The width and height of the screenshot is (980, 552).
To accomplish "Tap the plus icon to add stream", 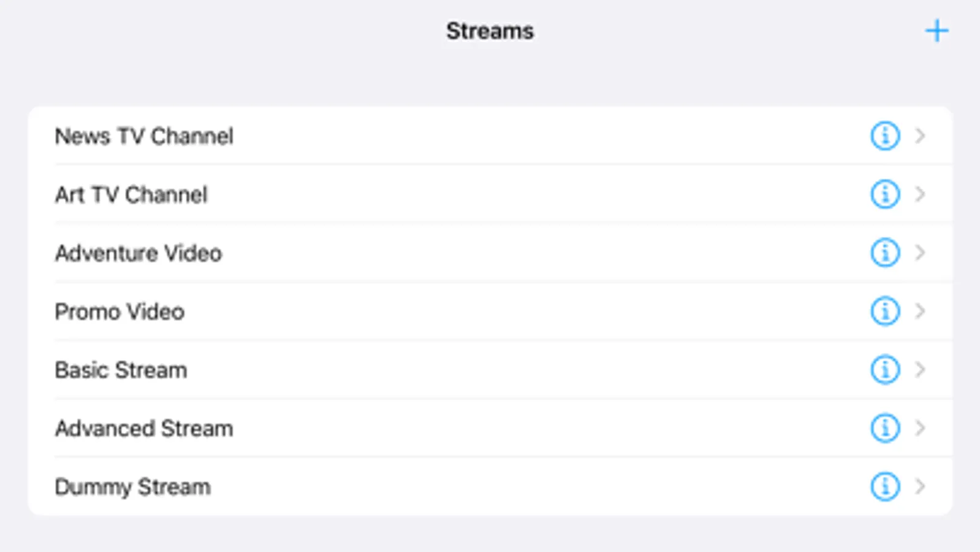I will (936, 31).
